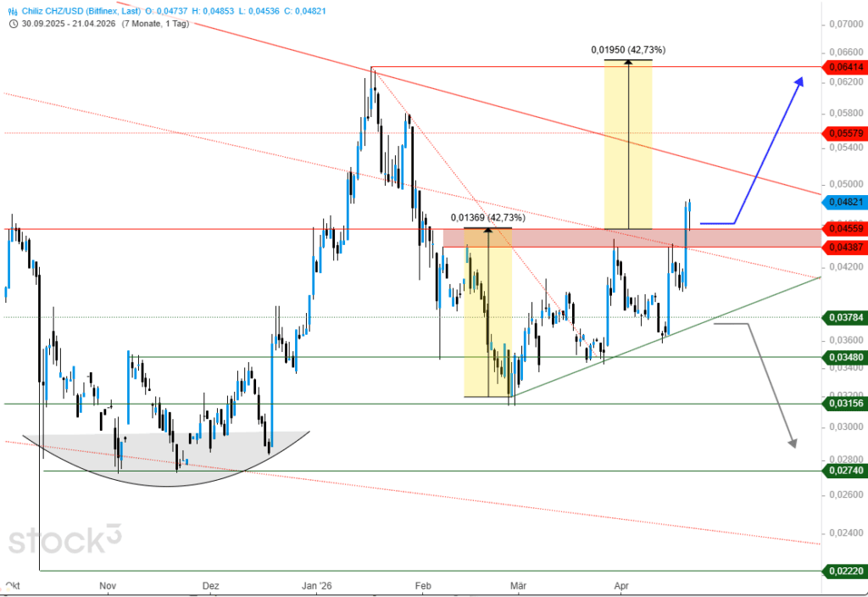This screenshot has height=597, width=868.
Task: Select the red 0,05579 price label
Action: [843, 133]
